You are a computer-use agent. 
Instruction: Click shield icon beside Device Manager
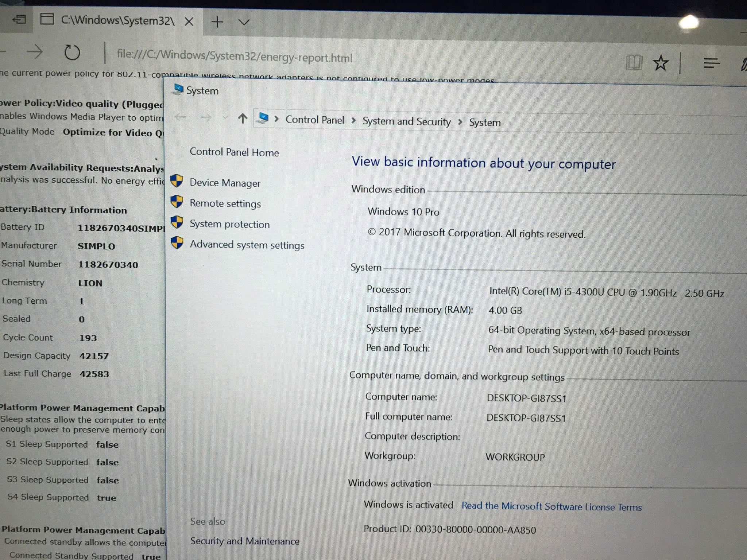(177, 180)
